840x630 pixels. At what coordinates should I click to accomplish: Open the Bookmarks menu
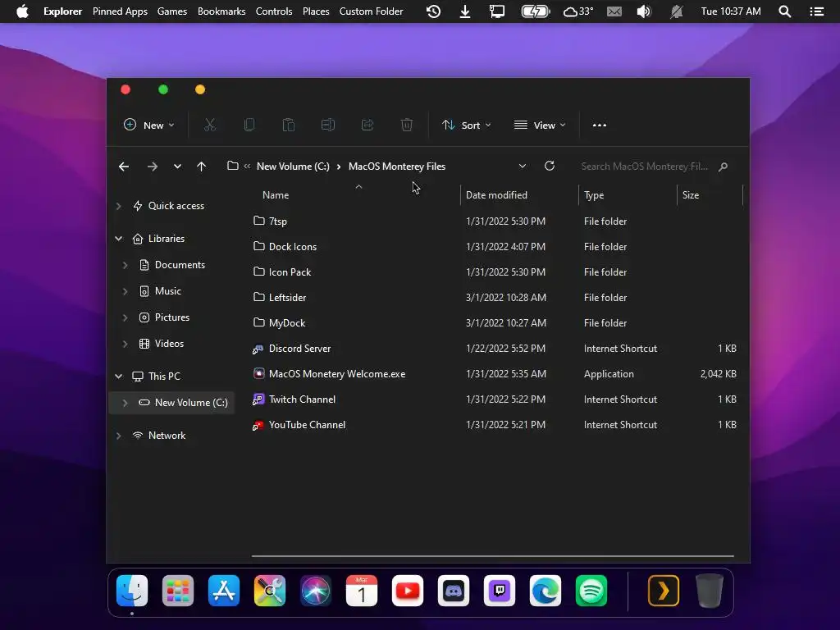coord(221,11)
